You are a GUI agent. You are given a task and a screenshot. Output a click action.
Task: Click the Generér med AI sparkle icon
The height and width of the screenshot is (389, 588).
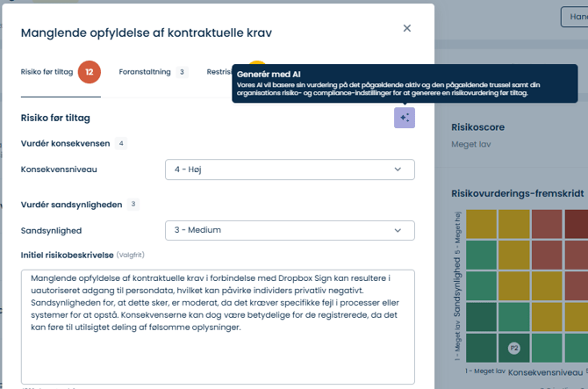coord(404,118)
